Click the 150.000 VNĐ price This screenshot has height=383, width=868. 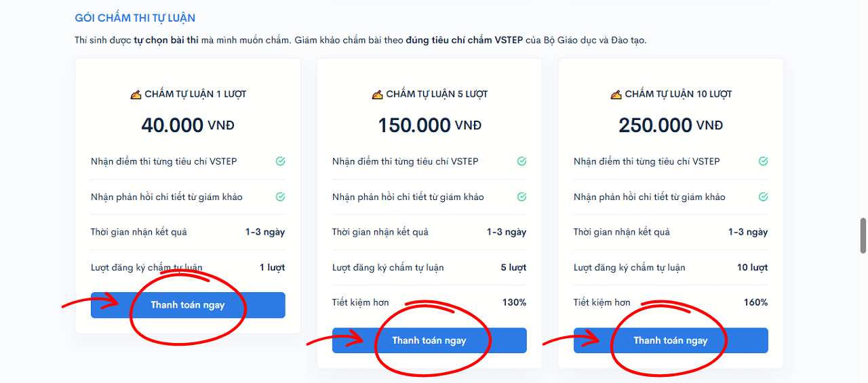click(x=429, y=125)
